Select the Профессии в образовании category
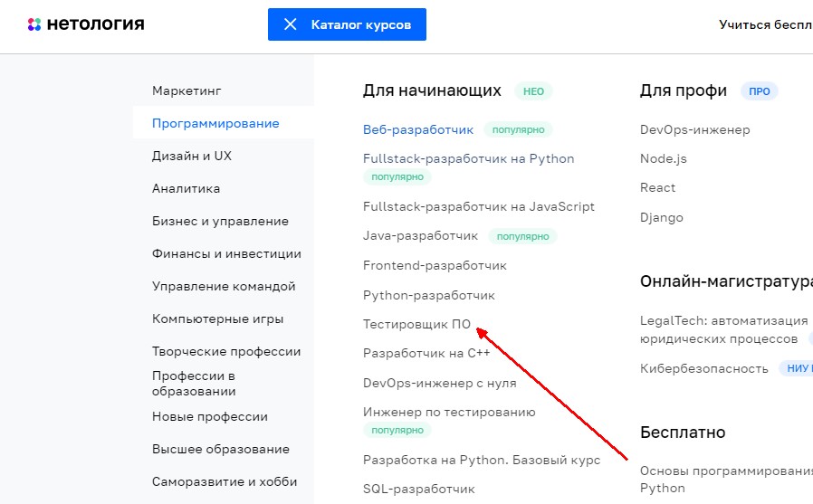This screenshot has width=813, height=504. click(194, 384)
